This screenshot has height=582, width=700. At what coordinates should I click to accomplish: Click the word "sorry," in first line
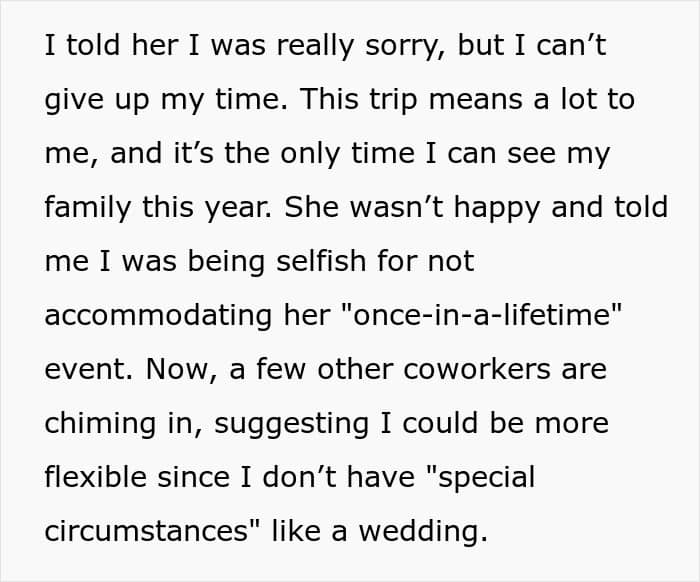click(405, 46)
